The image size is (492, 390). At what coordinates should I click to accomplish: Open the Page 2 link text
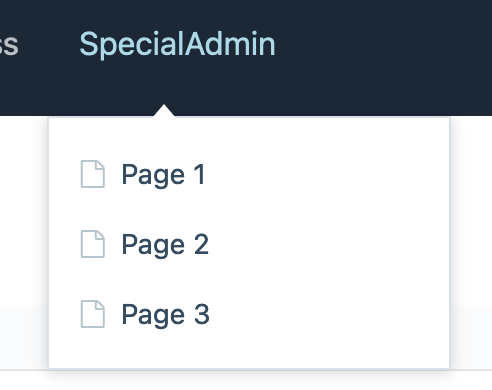click(165, 245)
